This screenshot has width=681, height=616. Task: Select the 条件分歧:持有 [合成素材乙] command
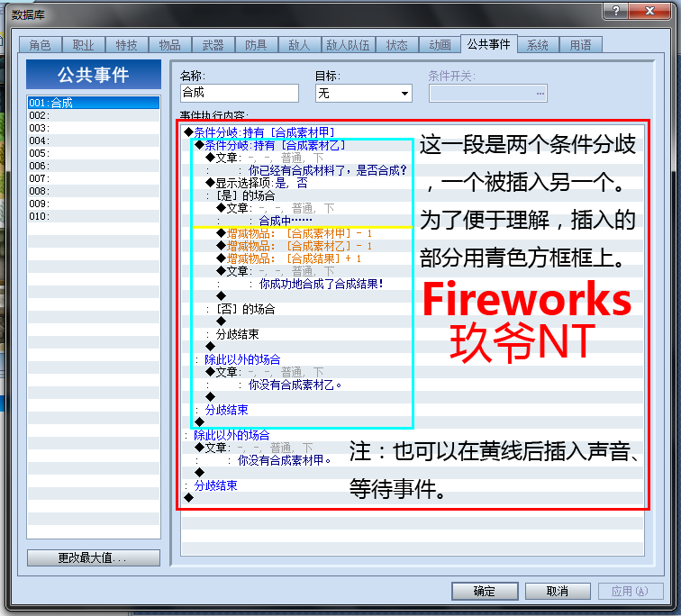click(270, 145)
